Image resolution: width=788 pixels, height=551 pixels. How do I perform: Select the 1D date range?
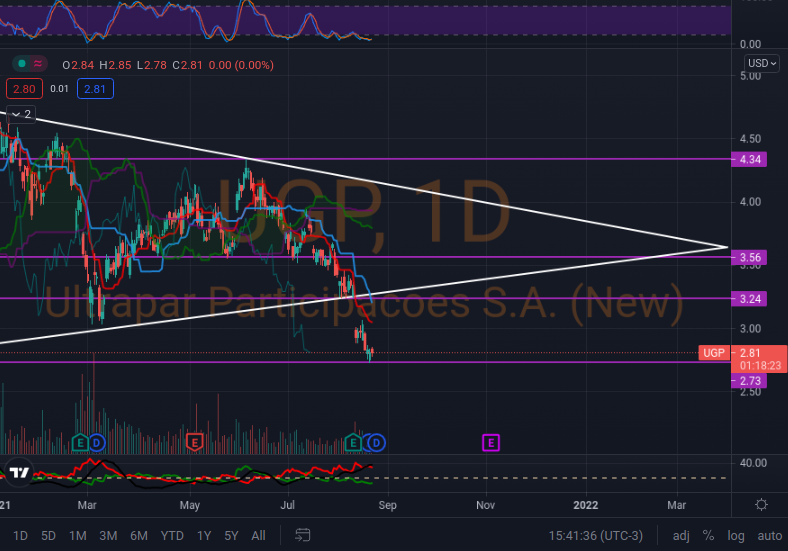(x=20, y=536)
